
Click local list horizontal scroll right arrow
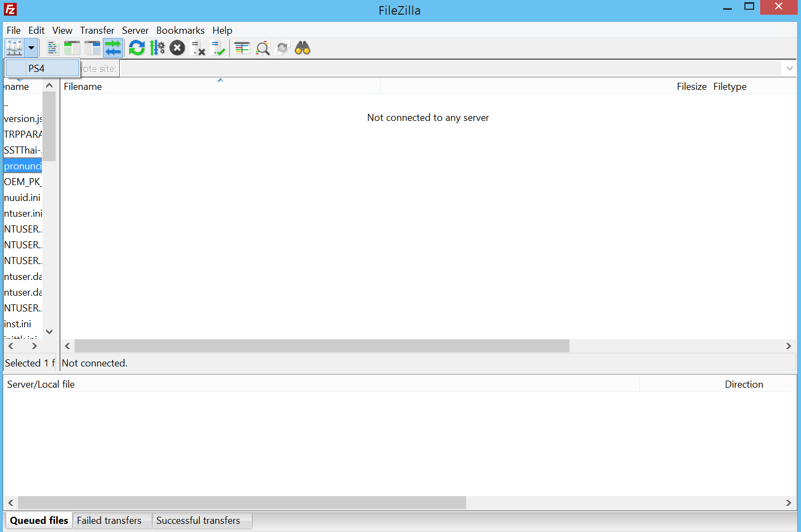(34, 346)
